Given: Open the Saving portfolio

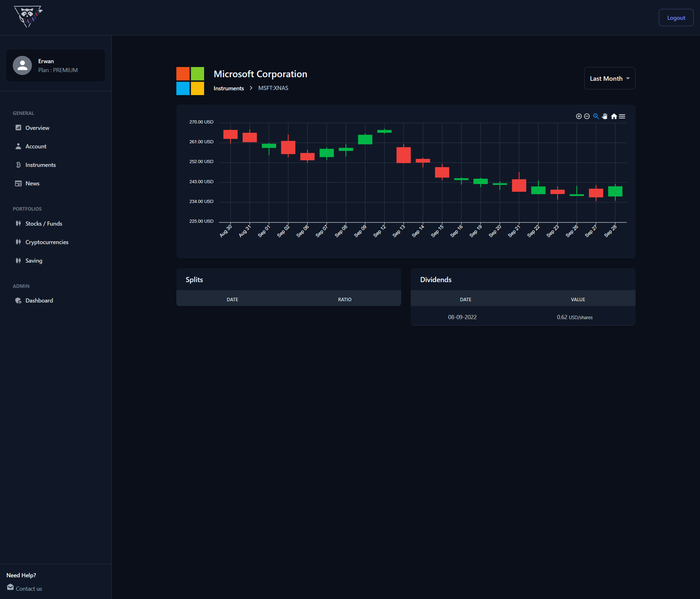Looking at the screenshot, I should [x=34, y=261].
